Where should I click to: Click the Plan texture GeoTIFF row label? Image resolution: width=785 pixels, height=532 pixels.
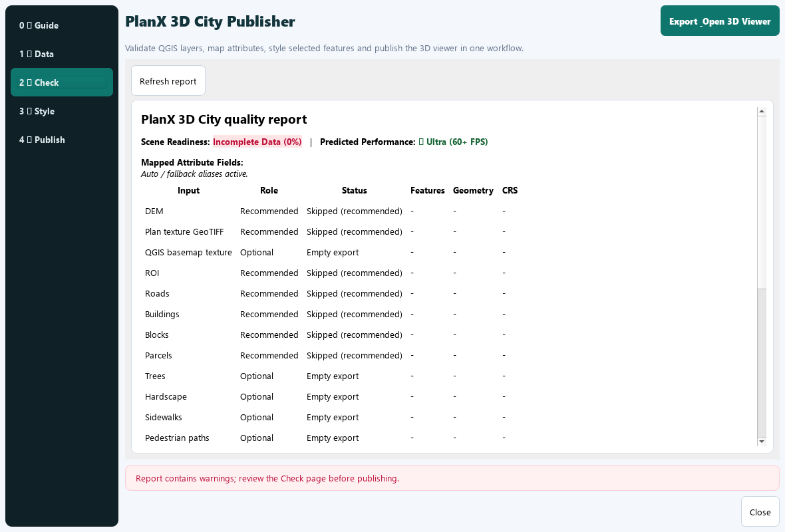[184, 231]
